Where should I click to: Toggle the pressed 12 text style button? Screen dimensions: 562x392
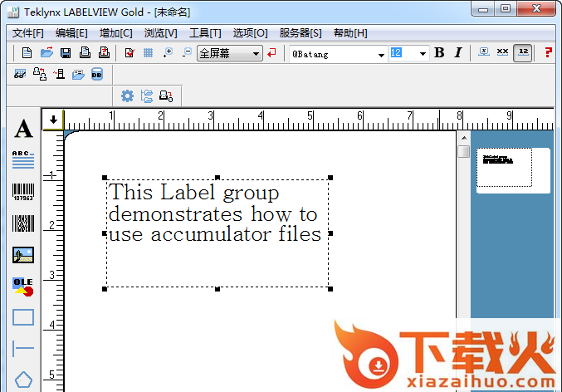coord(522,53)
